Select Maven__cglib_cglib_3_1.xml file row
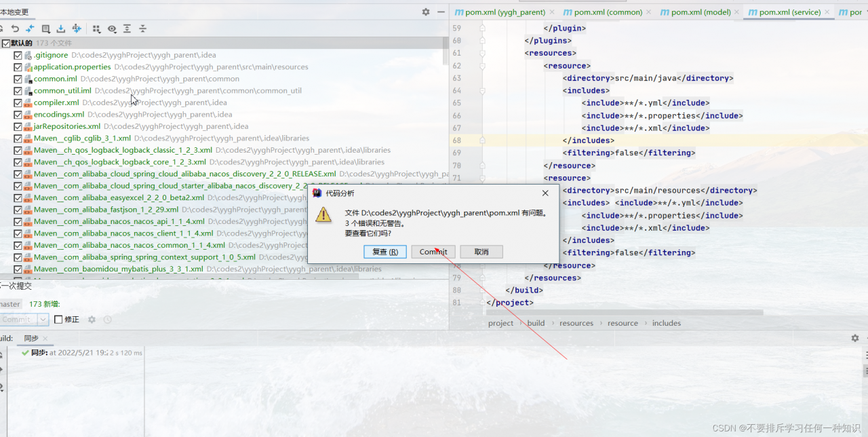 pyautogui.click(x=224, y=138)
